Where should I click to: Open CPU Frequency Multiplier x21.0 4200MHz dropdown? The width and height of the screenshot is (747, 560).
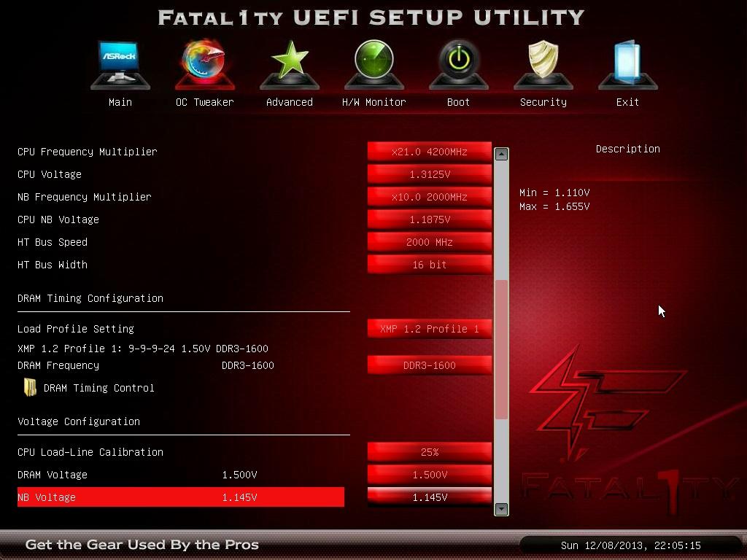coord(429,152)
